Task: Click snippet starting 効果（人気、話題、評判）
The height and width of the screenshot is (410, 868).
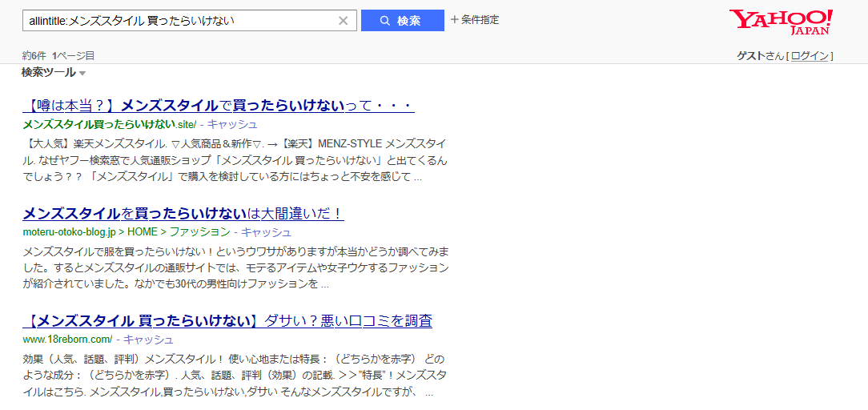Action: pyautogui.click(x=235, y=375)
